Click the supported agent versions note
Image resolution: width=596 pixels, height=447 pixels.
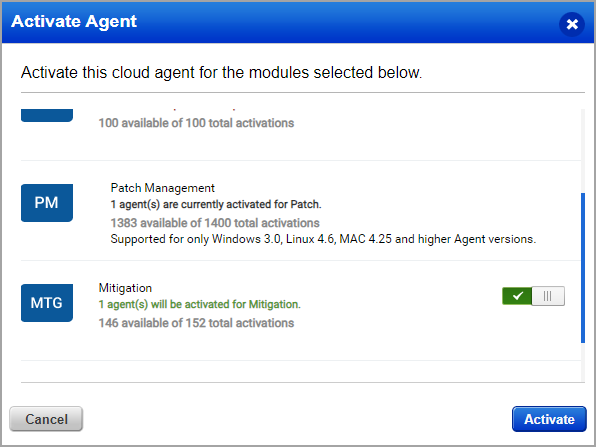coord(323,239)
